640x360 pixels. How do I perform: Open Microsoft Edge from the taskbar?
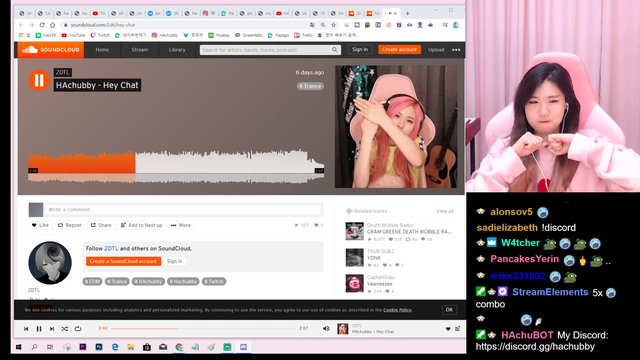115,347
